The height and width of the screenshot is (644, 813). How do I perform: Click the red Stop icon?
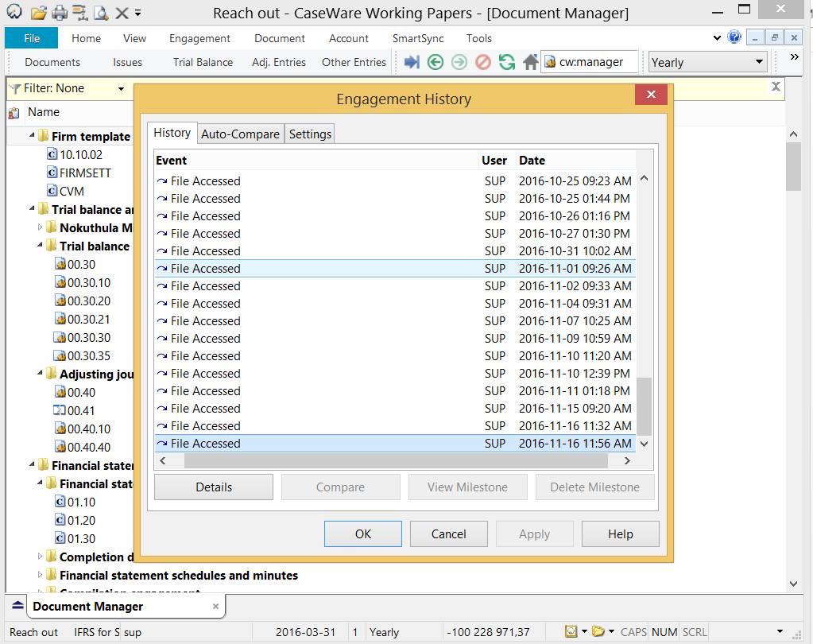pyautogui.click(x=482, y=62)
